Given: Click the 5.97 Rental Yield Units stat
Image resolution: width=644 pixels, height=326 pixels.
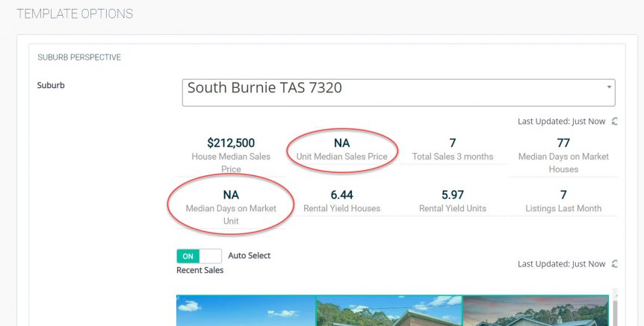Looking at the screenshot, I should click(453, 201).
